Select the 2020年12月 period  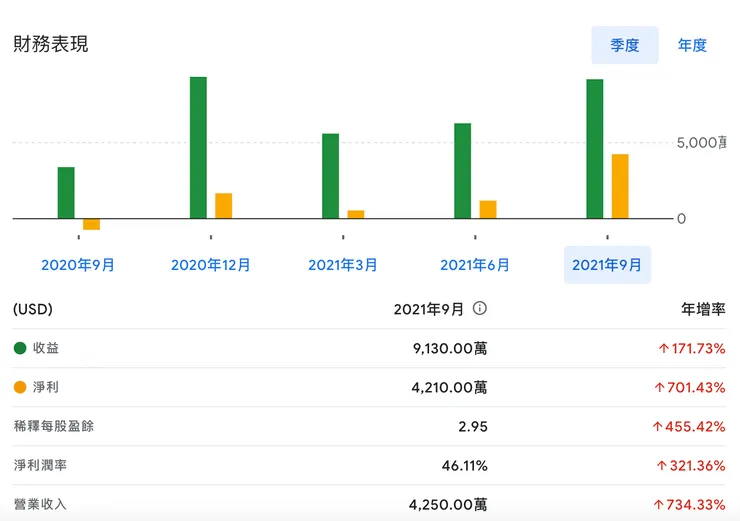tap(210, 265)
